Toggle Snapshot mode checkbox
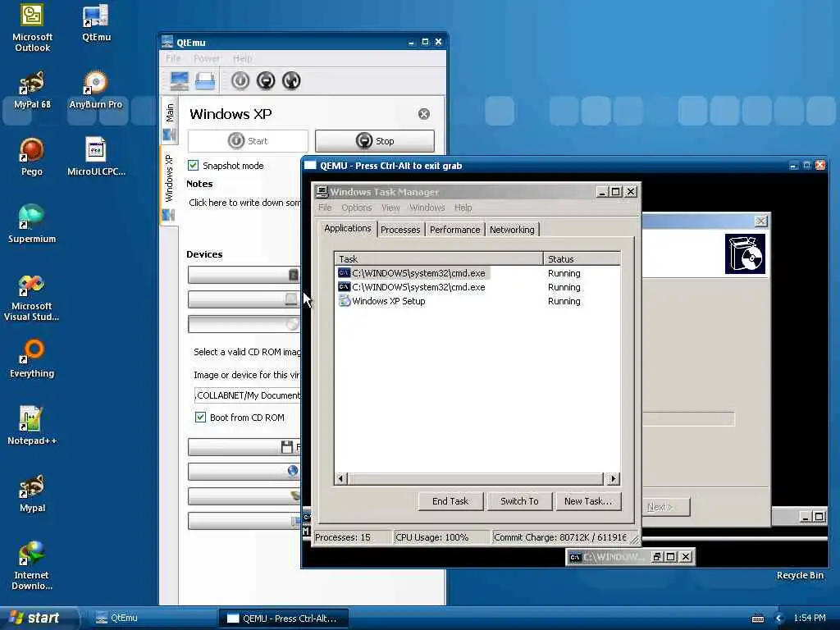This screenshot has height=630, width=840. click(194, 166)
